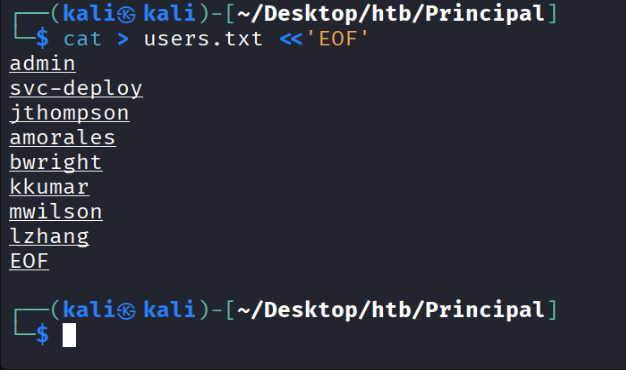Select the lzhang entry
Viewport: 626px width, 370px height.
tap(49, 237)
